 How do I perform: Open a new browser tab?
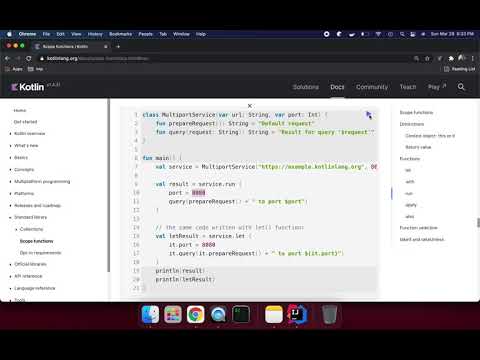[x=118, y=46]
